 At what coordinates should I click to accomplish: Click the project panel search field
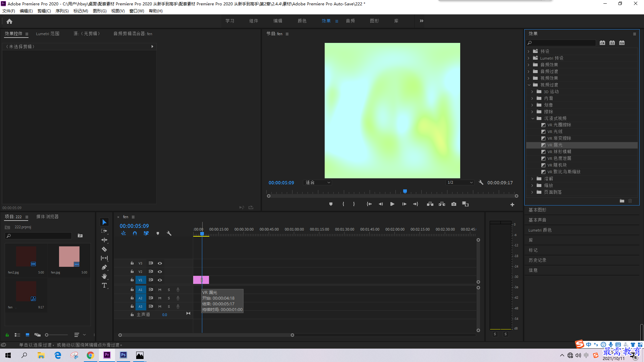(x=39, y=236)
